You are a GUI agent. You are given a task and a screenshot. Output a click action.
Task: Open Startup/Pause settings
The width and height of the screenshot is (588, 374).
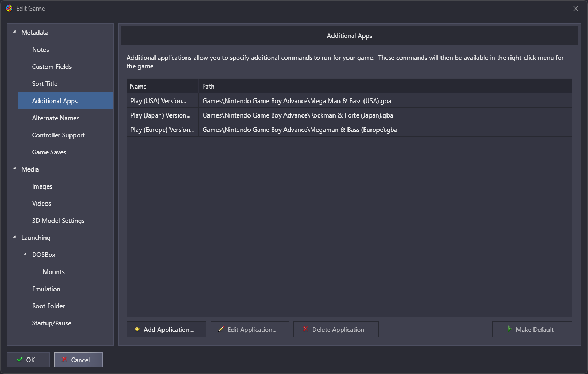click(x=51, y=323)
